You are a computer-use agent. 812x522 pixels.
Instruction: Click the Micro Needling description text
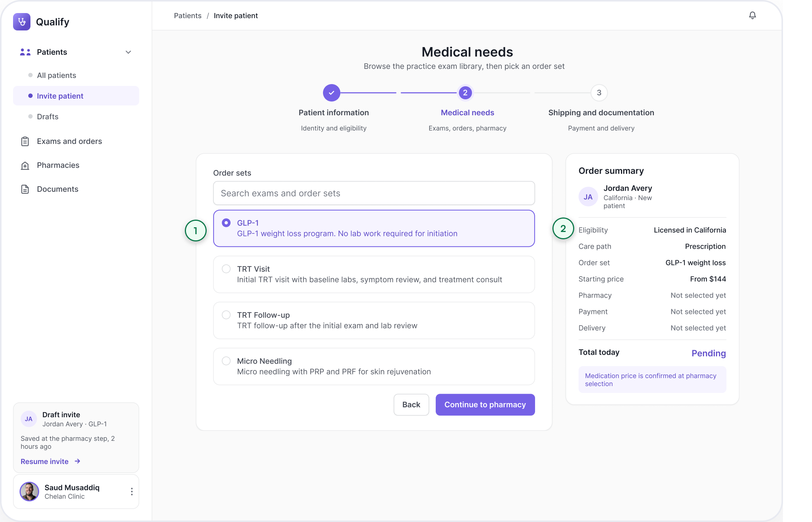click(334, 372)
